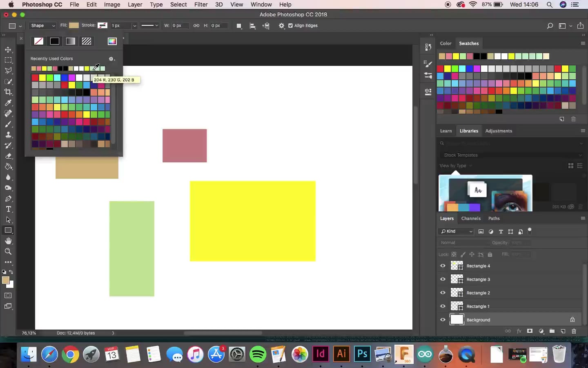Choose Pattern fill option

coord(87,41)
